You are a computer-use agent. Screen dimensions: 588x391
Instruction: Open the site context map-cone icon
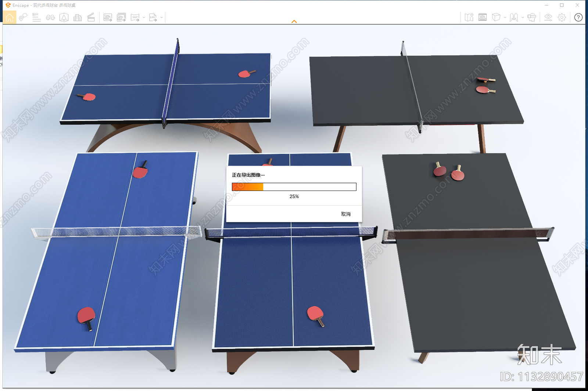pyautogui.click(x=64, y=17)
